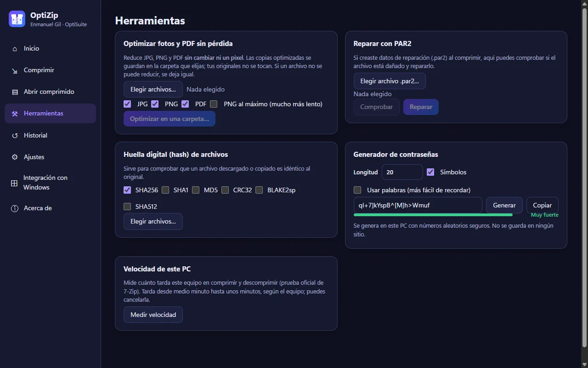
Task: Enable PNG al máximo option
Action: (214, 104)
